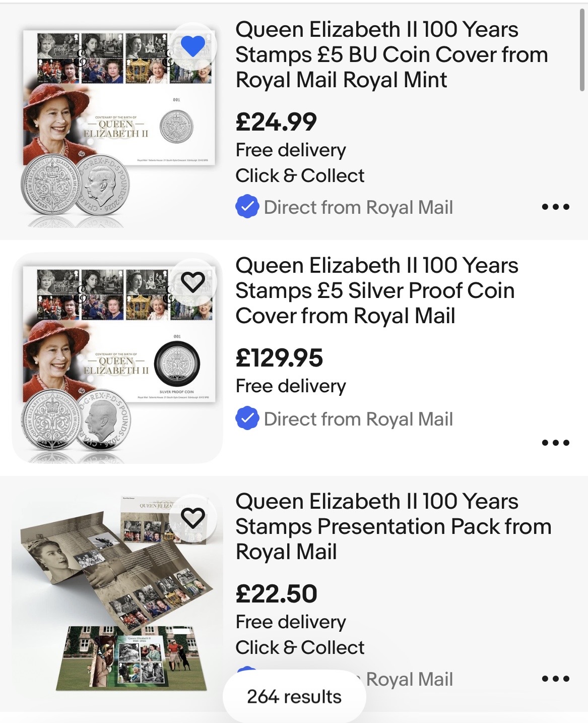Screen dimensions: 588x723
Task: Favorite the Stamps Presentation Pack listing
Action: pyautogui.click(x=192, y=518)
